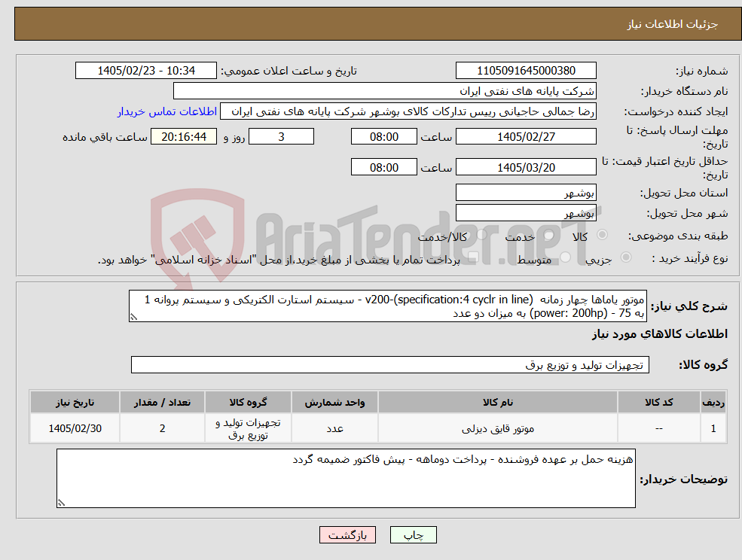Click the buyer notes resize handle
Viewport: 742px width, 560px height.
click(61, 504)
